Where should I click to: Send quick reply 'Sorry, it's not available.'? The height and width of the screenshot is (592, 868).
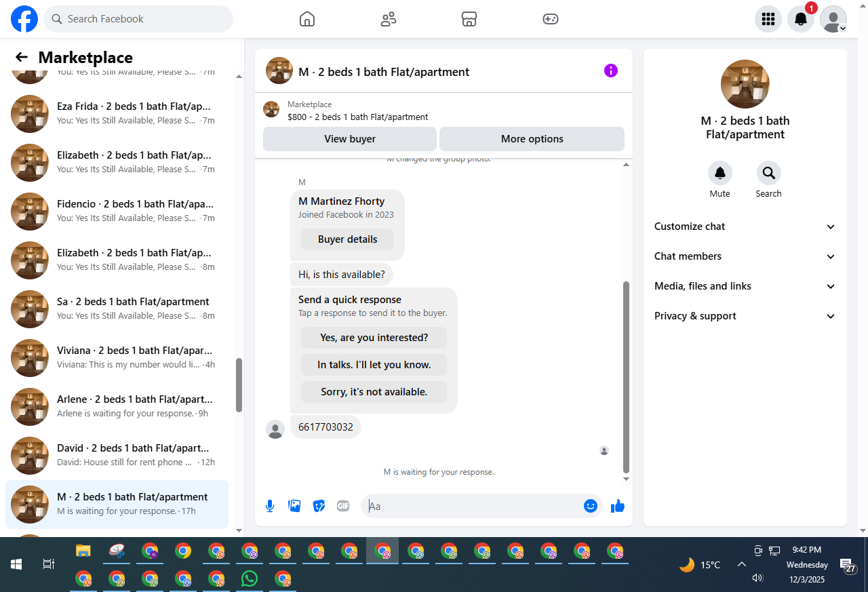point(374,392)
